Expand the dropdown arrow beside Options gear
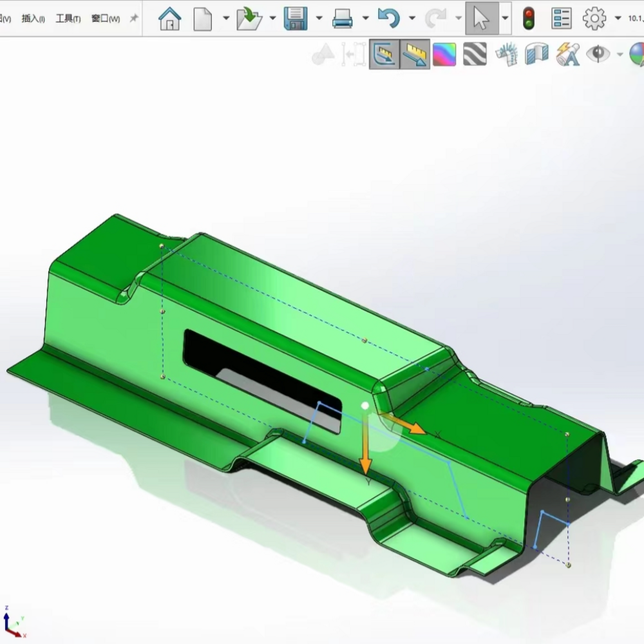 (x=618, y=19)
